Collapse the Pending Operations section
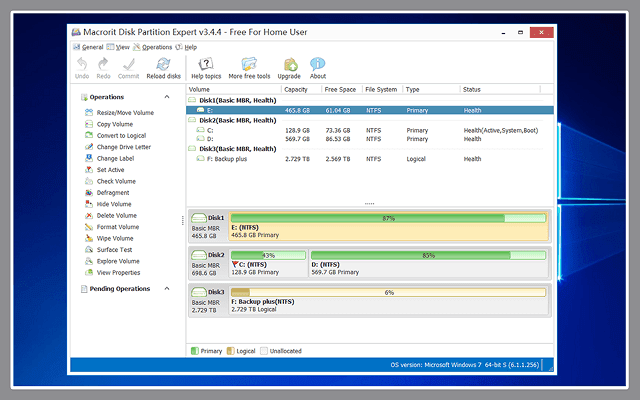 167,289
